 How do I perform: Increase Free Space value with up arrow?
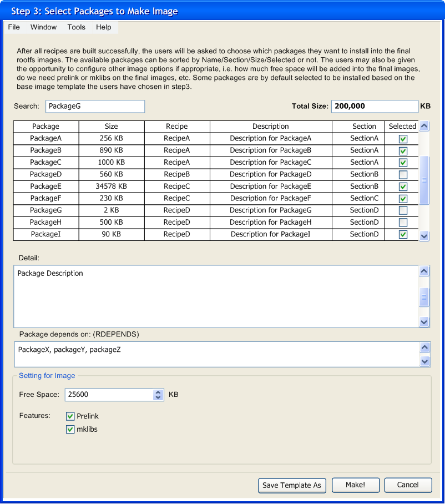[x=158, y=392]
